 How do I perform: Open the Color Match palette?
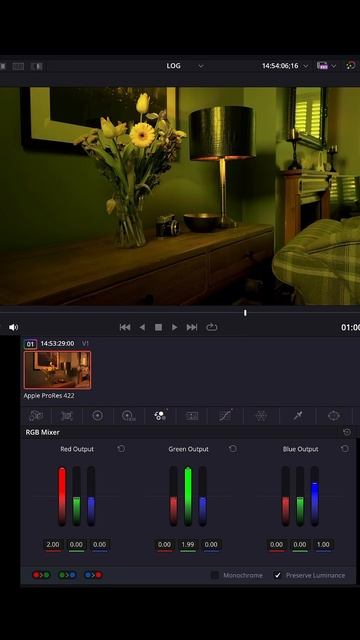point(67,416)
